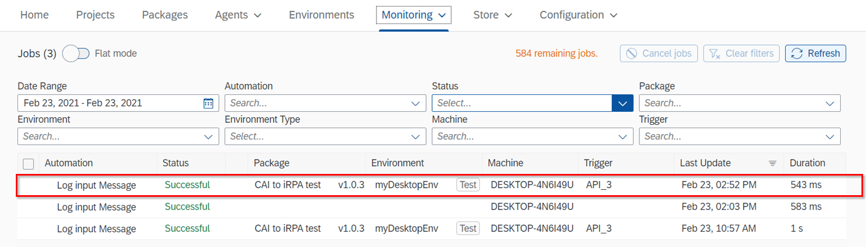The height and width of the screenshot is (247, 868).
Task: Expand the Package filter dropdown
Action: 829,103
